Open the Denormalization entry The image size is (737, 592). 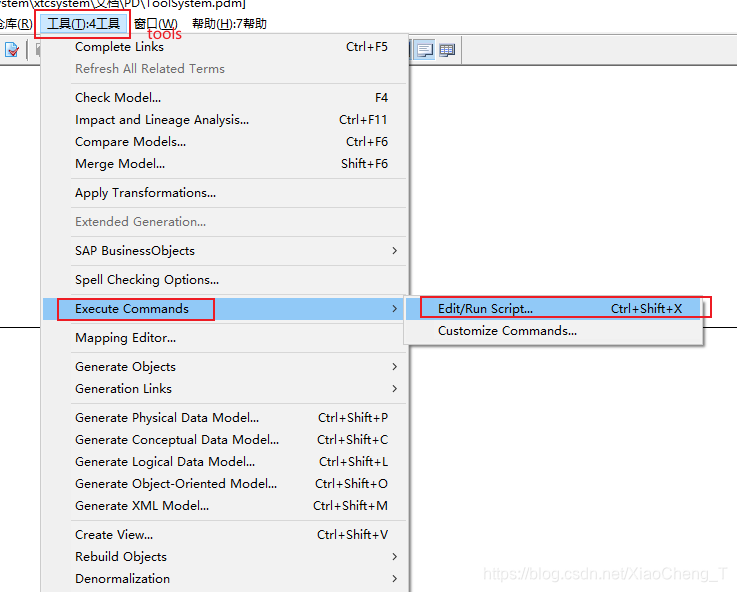(x=225, y=578)
